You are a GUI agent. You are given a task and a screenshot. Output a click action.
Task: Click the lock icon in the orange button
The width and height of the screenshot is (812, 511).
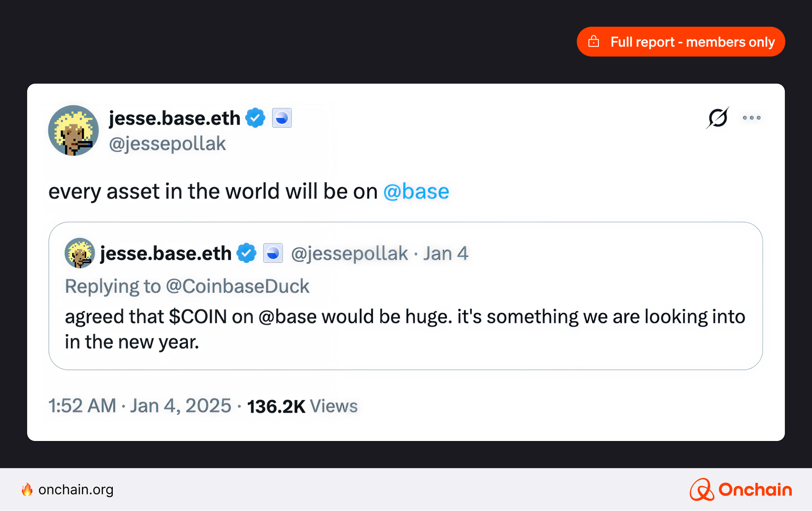(594, 41)
